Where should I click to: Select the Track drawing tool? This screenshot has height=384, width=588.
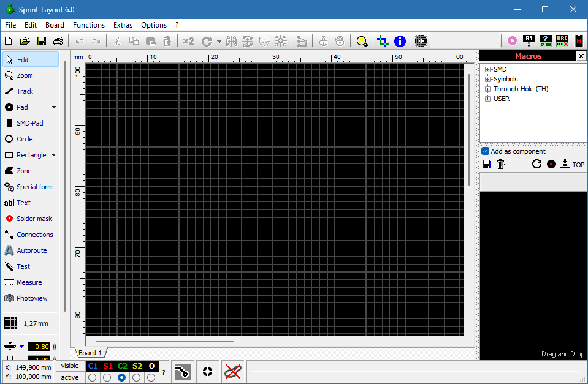tap(31, 91)
